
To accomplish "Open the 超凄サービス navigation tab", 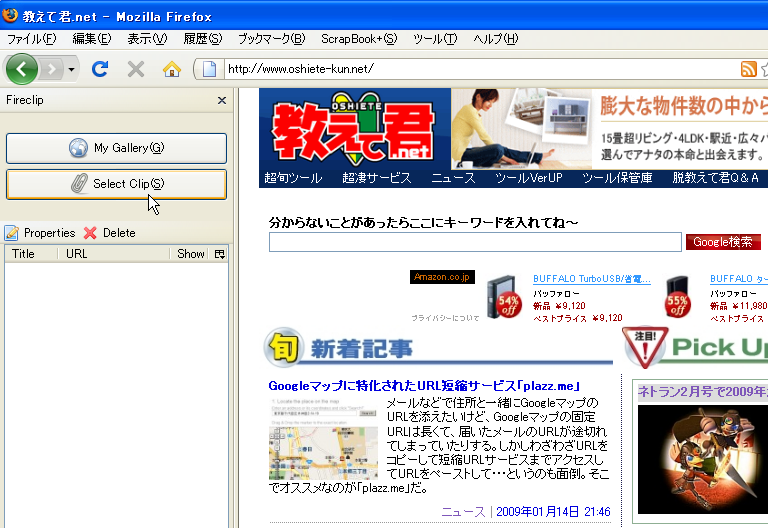I will tap(377, 178).
